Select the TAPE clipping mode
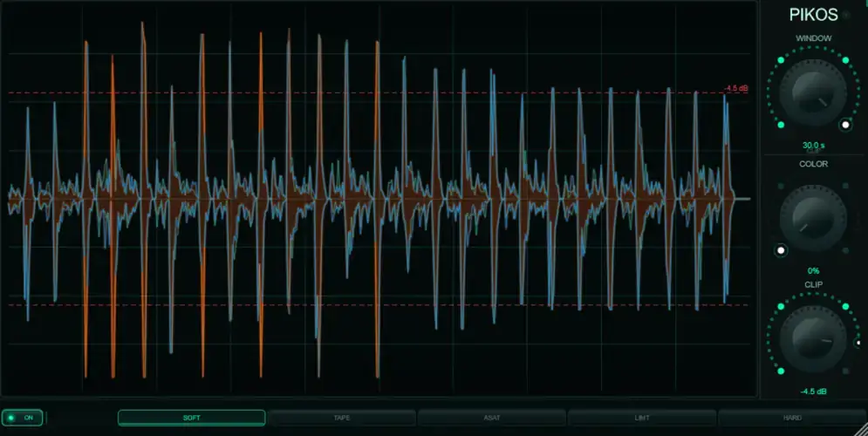 [342, 418]
